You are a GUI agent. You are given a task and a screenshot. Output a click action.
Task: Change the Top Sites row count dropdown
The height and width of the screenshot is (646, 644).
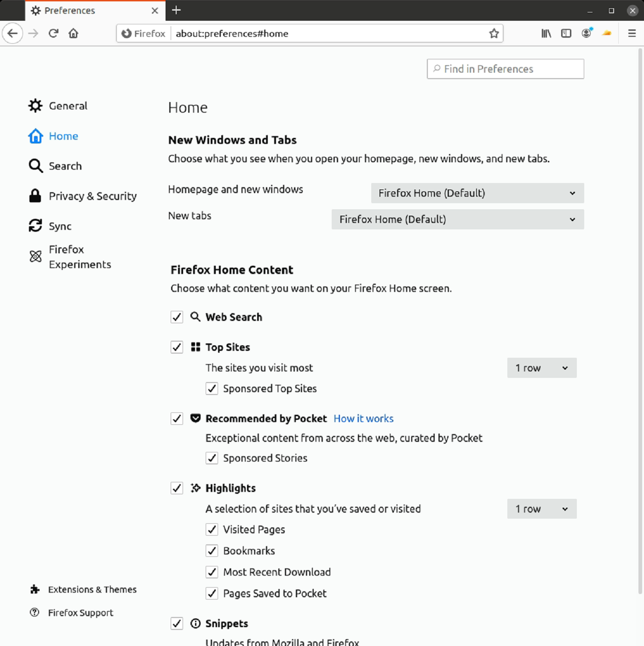[x=541, y=368]
